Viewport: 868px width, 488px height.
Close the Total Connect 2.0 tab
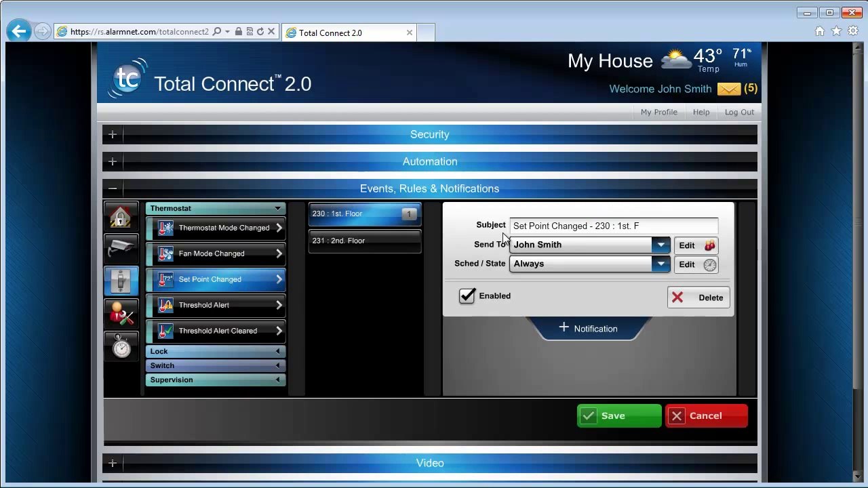[x=410, y=33]
